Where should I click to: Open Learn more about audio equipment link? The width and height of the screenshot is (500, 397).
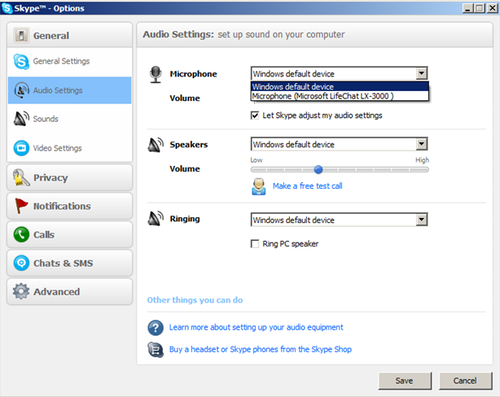coord(256,327)
